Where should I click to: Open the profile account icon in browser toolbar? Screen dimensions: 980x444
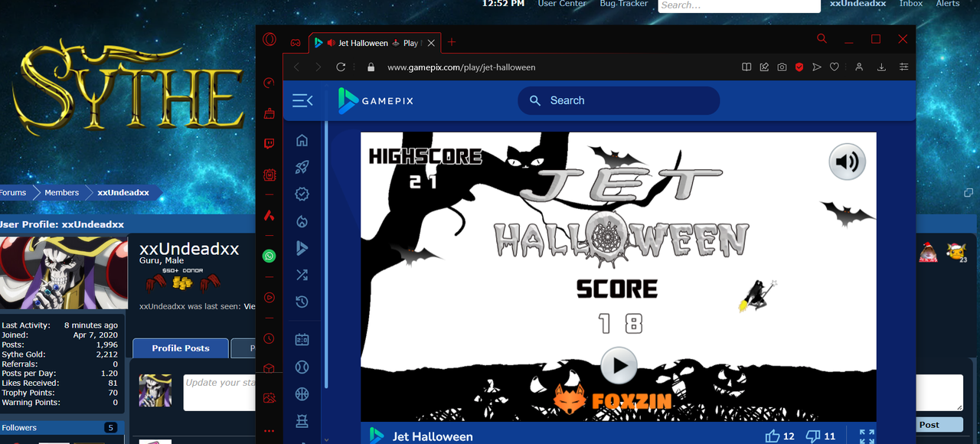coord(860,67)
